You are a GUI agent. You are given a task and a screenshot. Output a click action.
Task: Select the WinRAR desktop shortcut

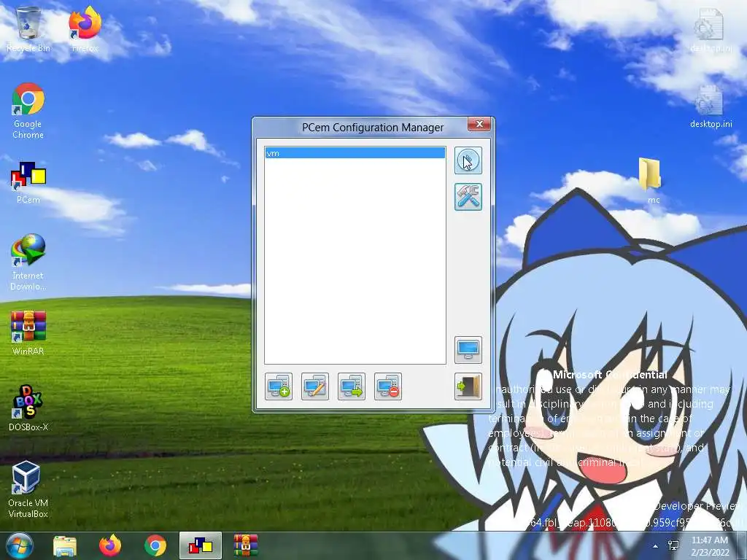(x=28, y=332)
